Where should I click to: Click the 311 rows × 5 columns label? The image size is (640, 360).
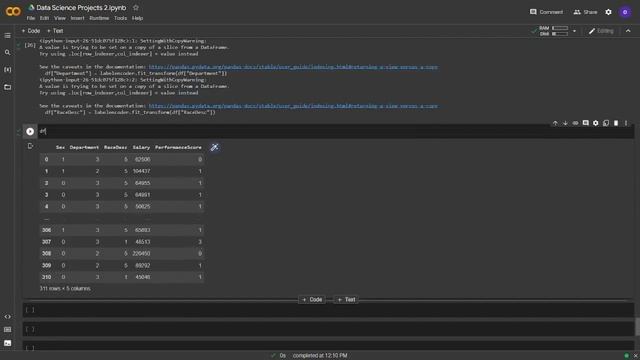(65, 289)
